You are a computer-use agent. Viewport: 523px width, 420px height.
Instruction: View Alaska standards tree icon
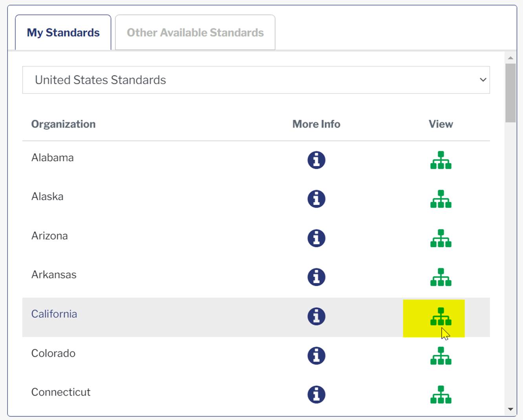[x=441, y=199]
